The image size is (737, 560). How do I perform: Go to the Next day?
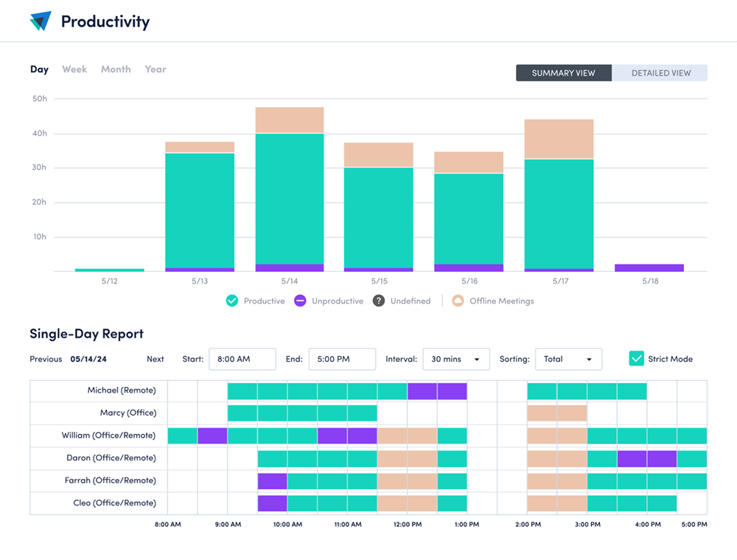[155, 359]
